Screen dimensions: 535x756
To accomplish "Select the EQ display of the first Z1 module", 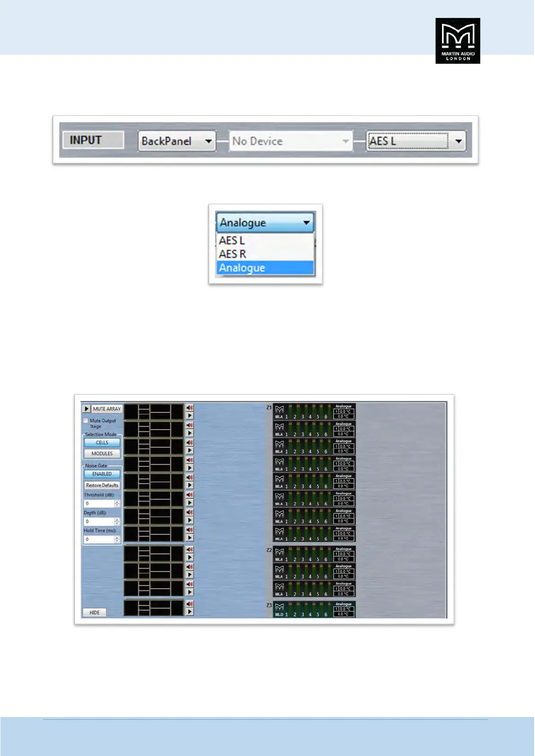I will pos(154,412).
